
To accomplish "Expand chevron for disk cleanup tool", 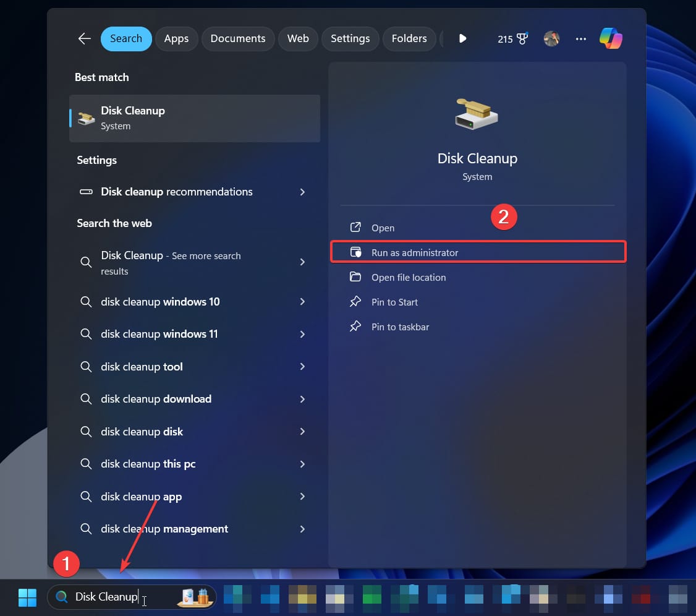I will (302, 366).
